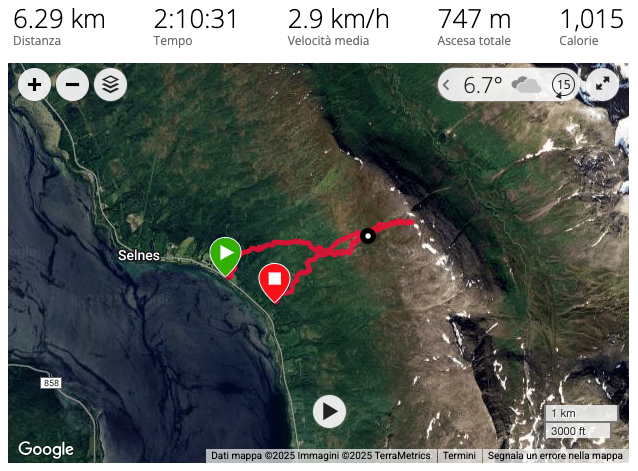The width and height of the screenshot is (638, 471).
Task: Click the black route position dot
Action: pyautogui.click(x=368, y=236)
